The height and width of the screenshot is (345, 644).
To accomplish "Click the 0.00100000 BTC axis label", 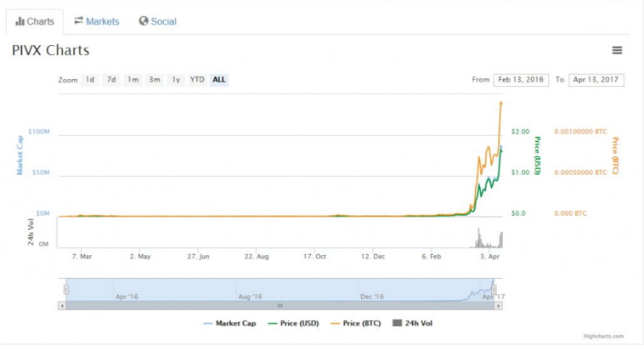I will click(580, 132).
